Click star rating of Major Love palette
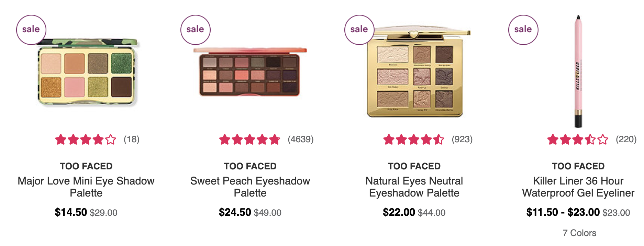Screen dimensions: 644x246 [86, 139]
